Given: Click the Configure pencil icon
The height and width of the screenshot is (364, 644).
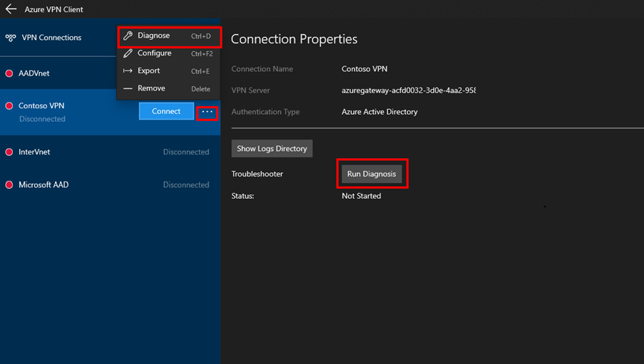Looking at the screenshot, I should [x=128, y=53].
